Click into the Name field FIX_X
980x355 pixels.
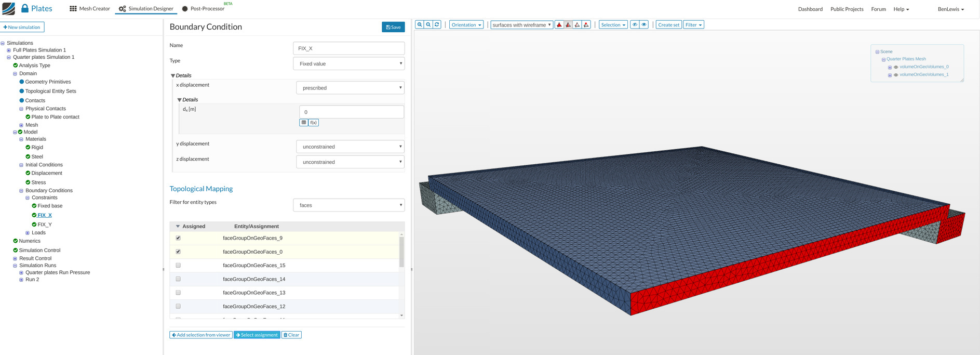tap(349, 48)
